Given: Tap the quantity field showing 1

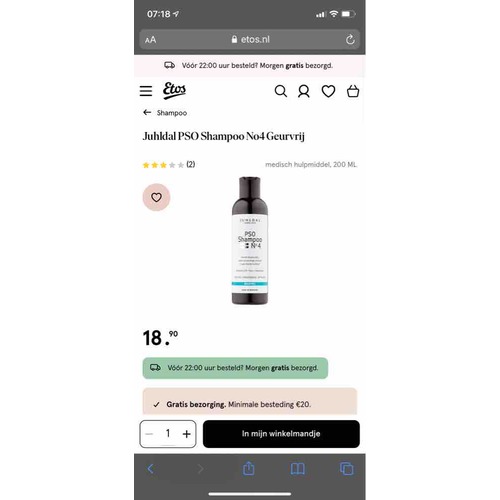Looking at the screenshot, I should click(168, 433).
